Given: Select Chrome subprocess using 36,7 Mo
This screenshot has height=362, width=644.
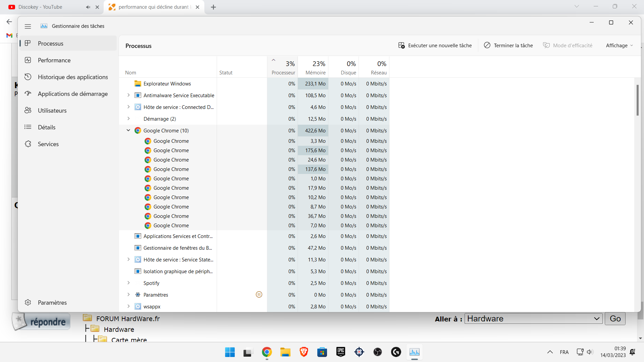Looking at the screenshot, I should point(254,216).
